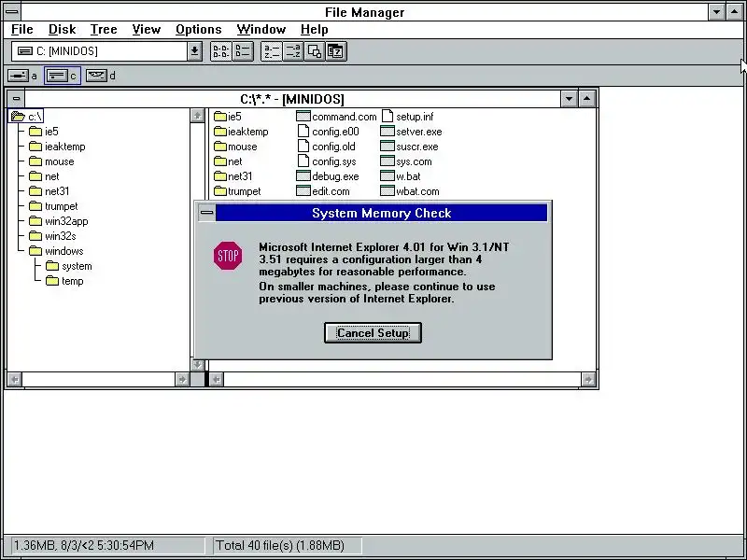Screen dimensions: 747x560
Task: Select c:\ root in directory tree
Action: pos(26,116)
